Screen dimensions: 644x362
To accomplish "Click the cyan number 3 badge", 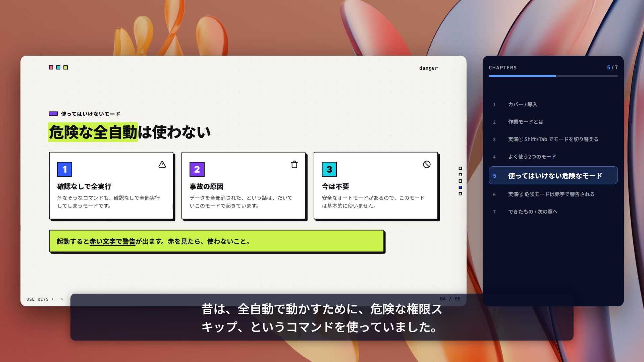I will [329, 169].
